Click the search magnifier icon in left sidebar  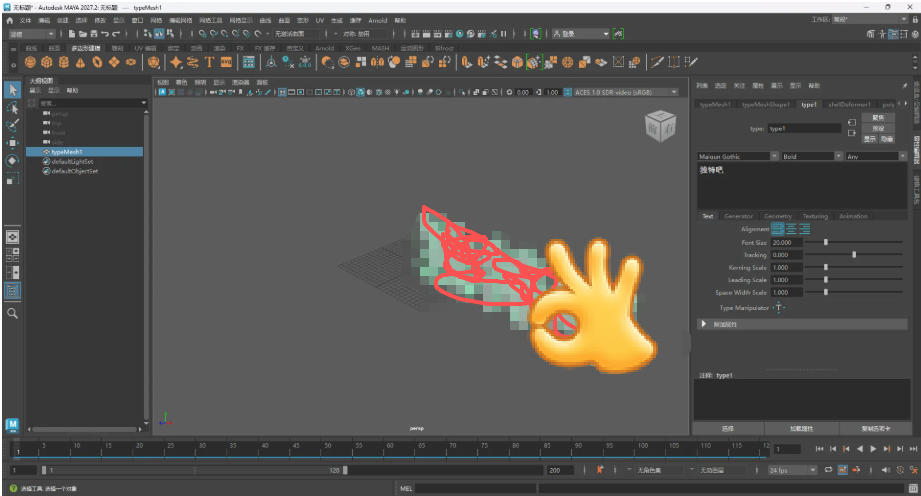click(12, 313)
